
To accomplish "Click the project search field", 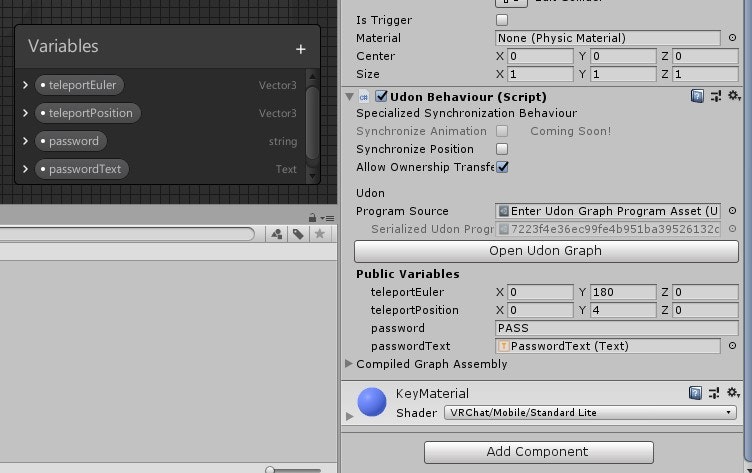I will [x=127, y=234].
